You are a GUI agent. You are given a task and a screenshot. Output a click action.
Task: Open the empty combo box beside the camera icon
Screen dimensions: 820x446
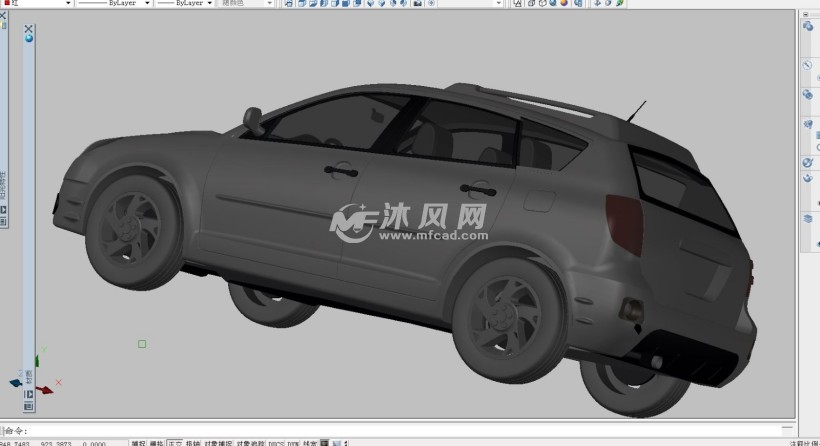[470, 3]
